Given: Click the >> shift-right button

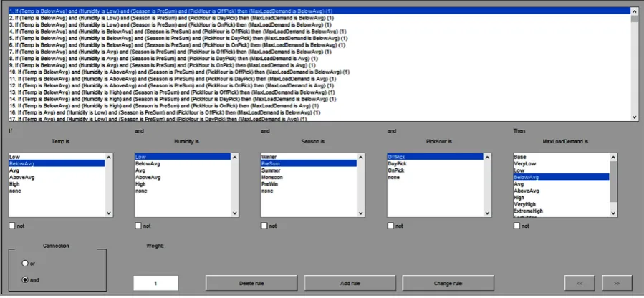Looking at the screenshot, I should [x=617, y=283].
